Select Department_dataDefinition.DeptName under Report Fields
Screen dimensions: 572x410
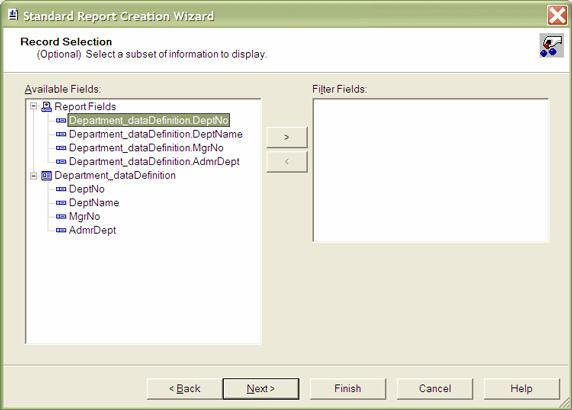click(156, 134)
